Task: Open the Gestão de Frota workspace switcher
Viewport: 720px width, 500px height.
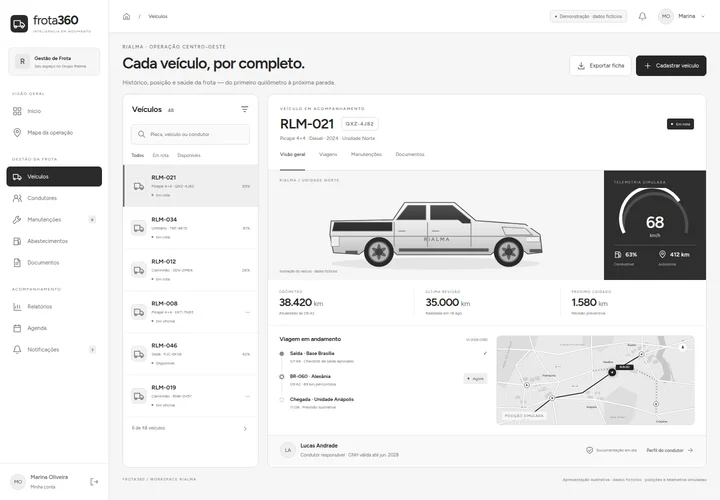Action: (x=54, y=62)
